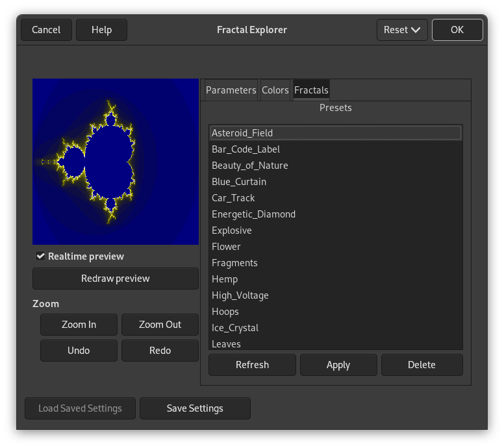
Task: Open the Reset dropdown menu
Action: (x=402, y=30)
